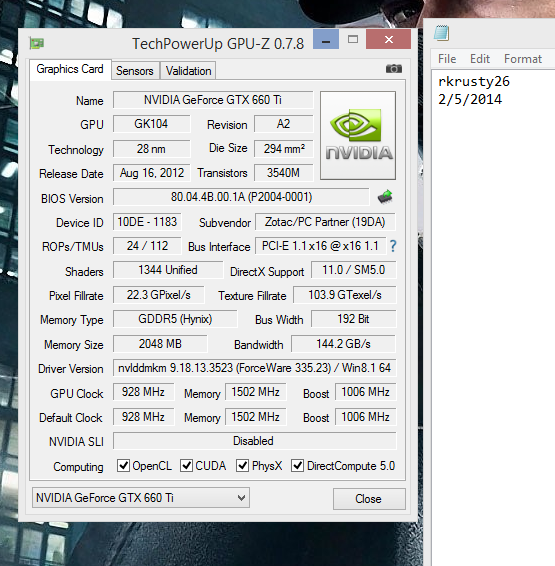
Task: Click the Shaders field 1344 Unified
Action: pos(168,270)
